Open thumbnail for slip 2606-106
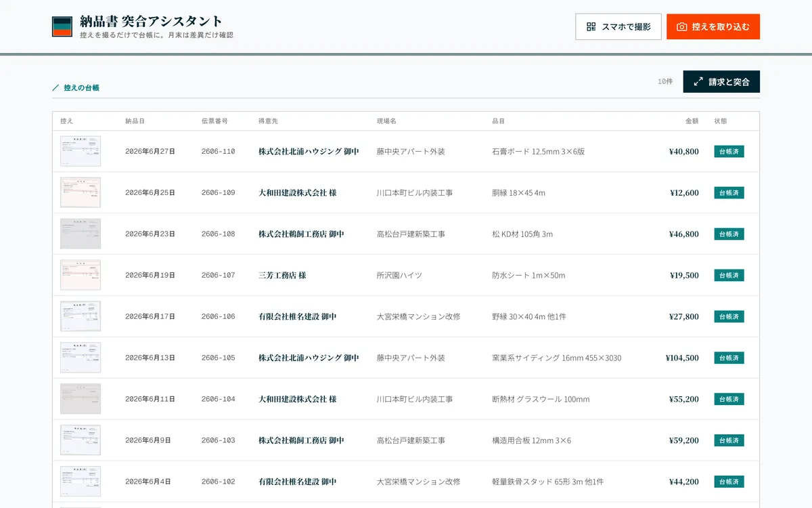Viewport: 812px width, 508px height. pyautogui.click(x=81, y=316)
